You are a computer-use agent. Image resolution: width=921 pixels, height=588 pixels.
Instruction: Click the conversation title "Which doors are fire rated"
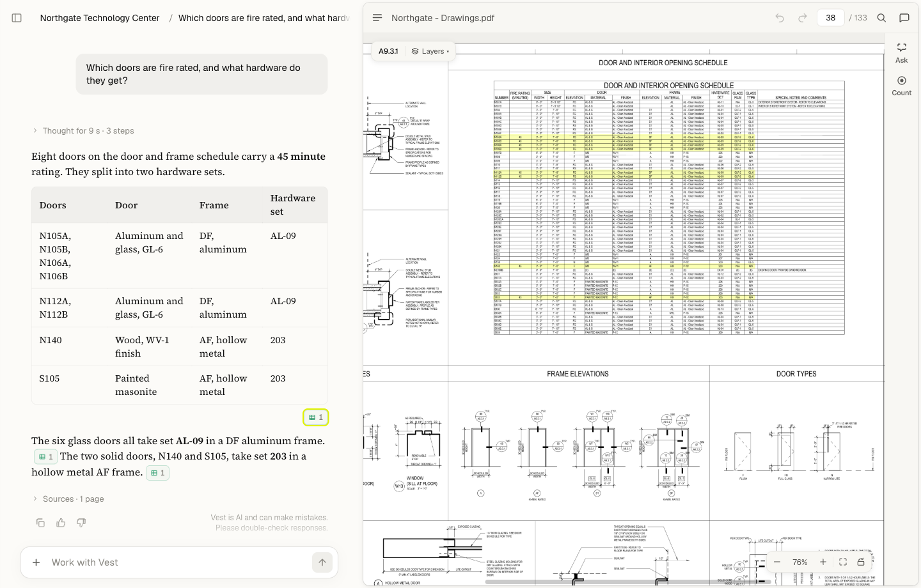click(264, 18)
